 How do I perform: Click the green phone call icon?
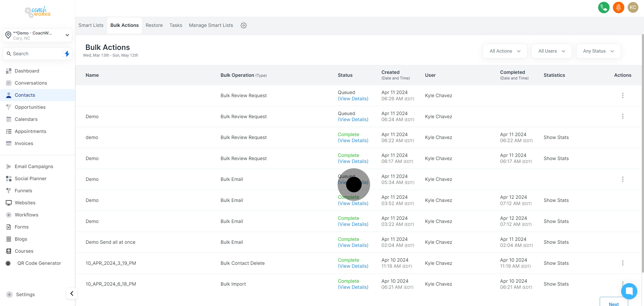click(x=604, y=7)
